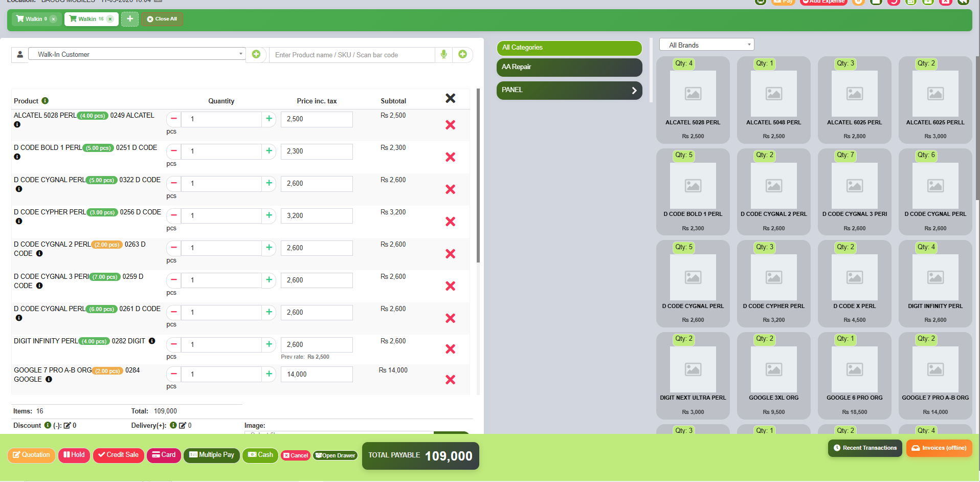Click the Cash payment button
The height and width of the screenshot is (482, 980).
260,455
